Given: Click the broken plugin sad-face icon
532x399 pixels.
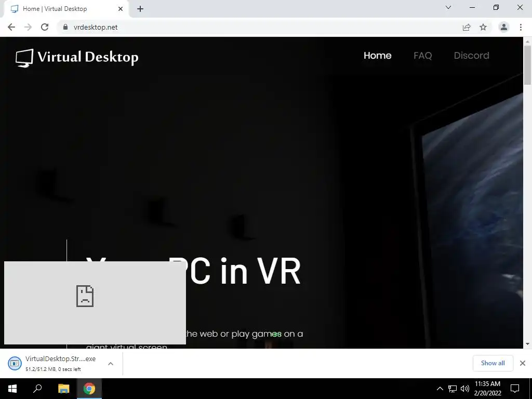Looking at the screenshot, I should (85, 296).
